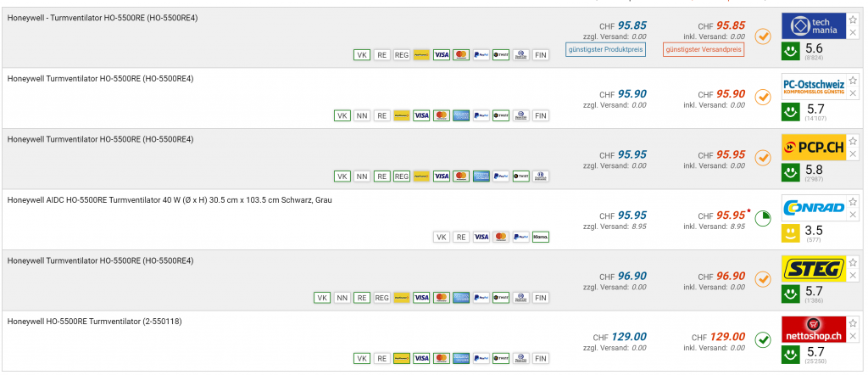Click the TWINT icon in techmania row
This screenshot has width=868, height=375.
point(500,55)
